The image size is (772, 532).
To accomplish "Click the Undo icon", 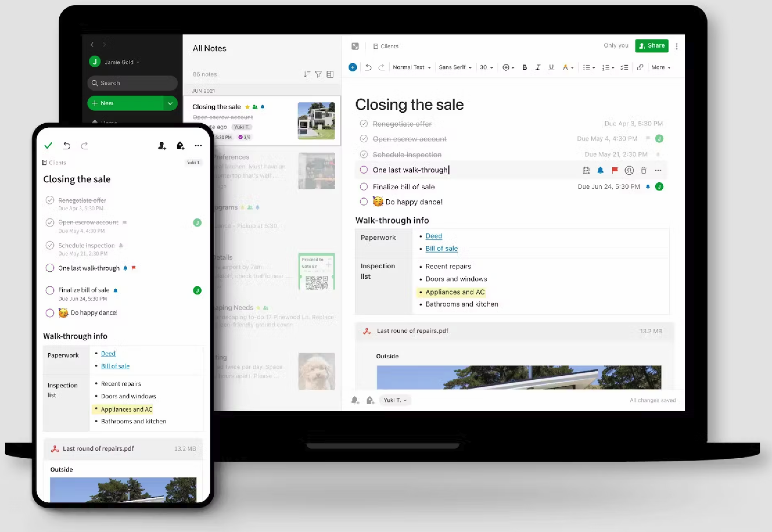I will point(368,67).
